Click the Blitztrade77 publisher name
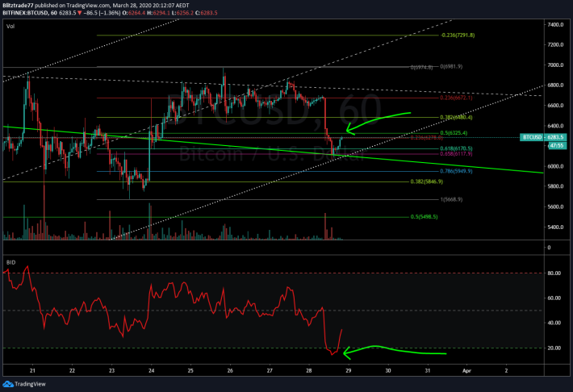Screen dimensions: 573x392 18,6
